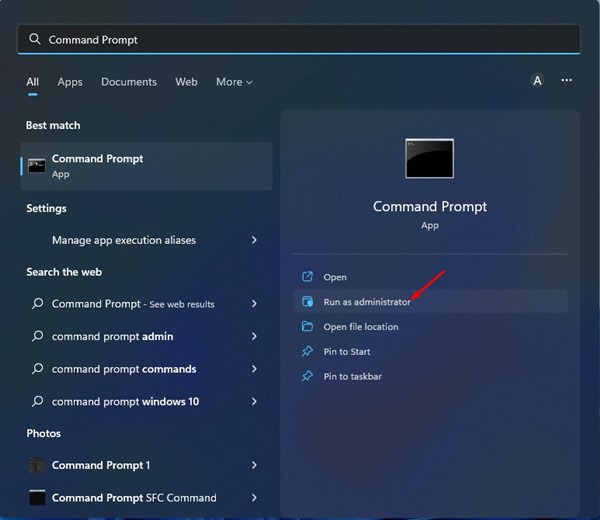Click the Best match heading
Image resolution: width=600 pixels, height=520 pixels.
click(53, 126)
